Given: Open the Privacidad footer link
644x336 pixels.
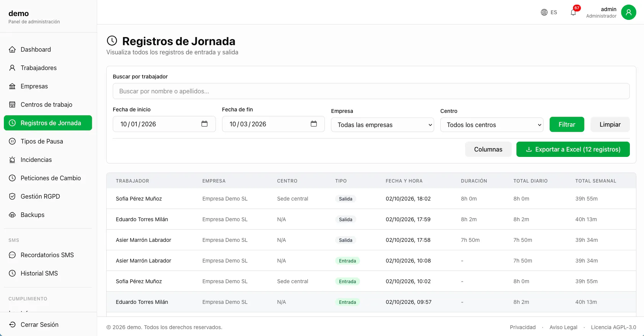Looking at the screenshot, I should click(523, 327).
